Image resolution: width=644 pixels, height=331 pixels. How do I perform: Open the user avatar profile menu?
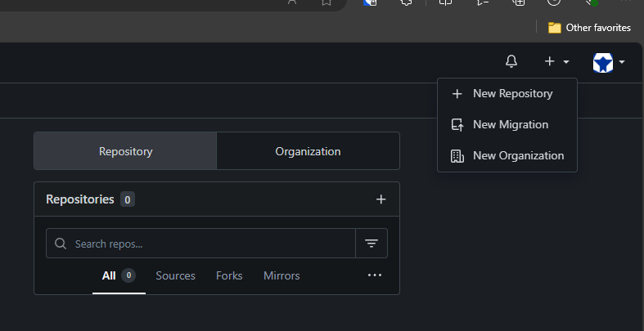click(x=609, y=62)
